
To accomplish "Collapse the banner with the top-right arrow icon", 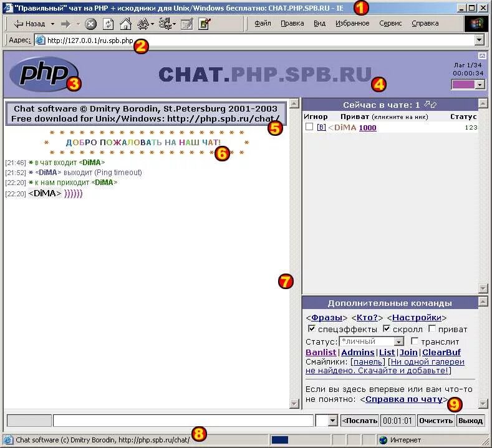I will click(x=482, y=55).
